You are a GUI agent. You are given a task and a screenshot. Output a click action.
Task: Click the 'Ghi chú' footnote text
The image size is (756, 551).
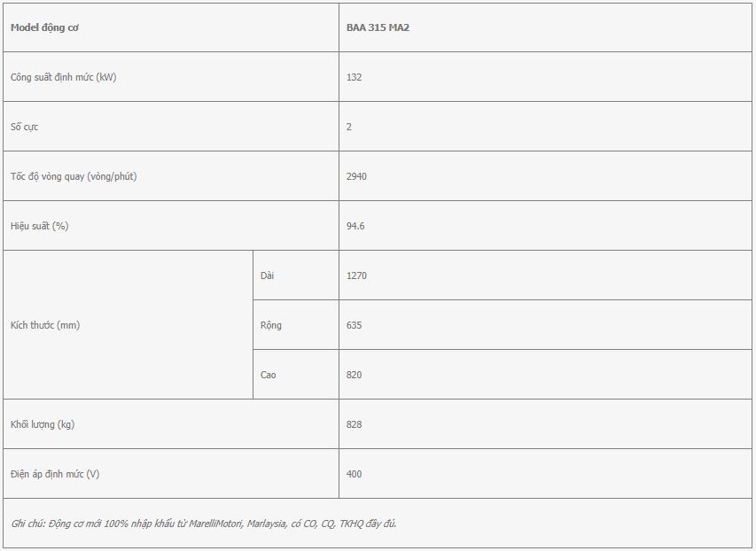click(x=204, y=524)
